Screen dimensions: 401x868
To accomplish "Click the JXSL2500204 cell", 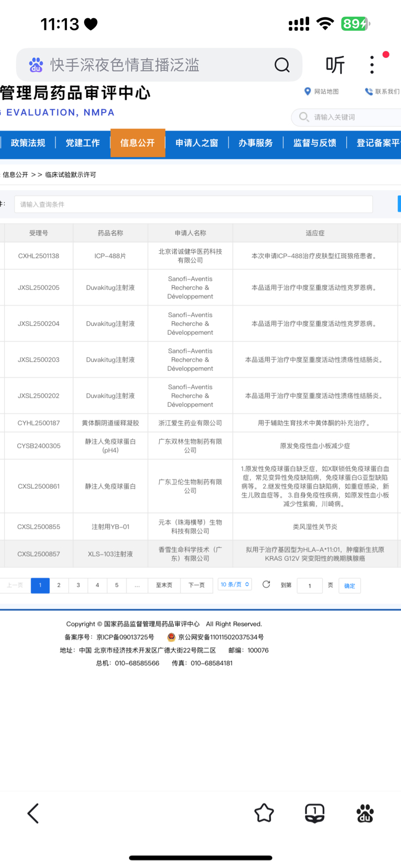I will pos(39,324).
